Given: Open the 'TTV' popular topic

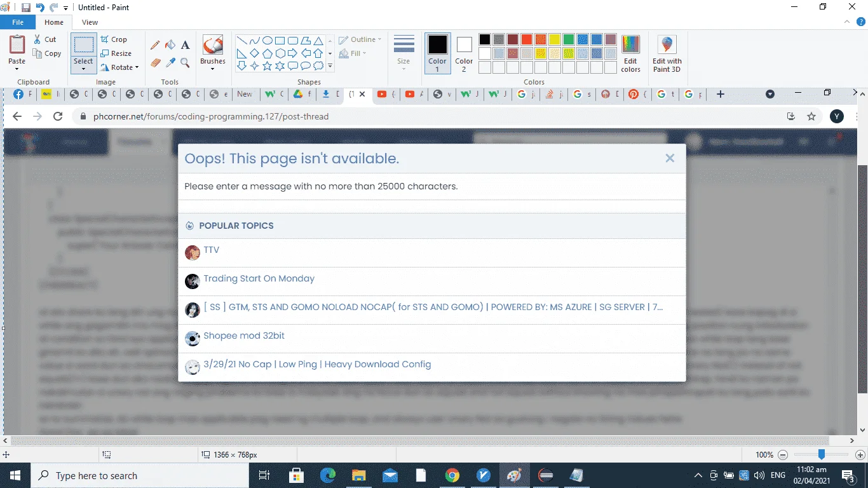Looking at the screenshot, I should coord(212,250).
